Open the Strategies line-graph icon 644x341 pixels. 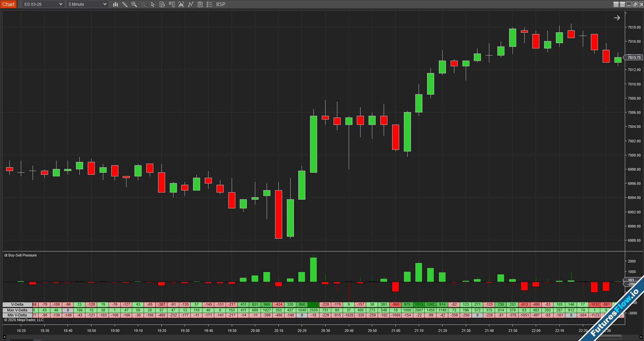point(191,4)
